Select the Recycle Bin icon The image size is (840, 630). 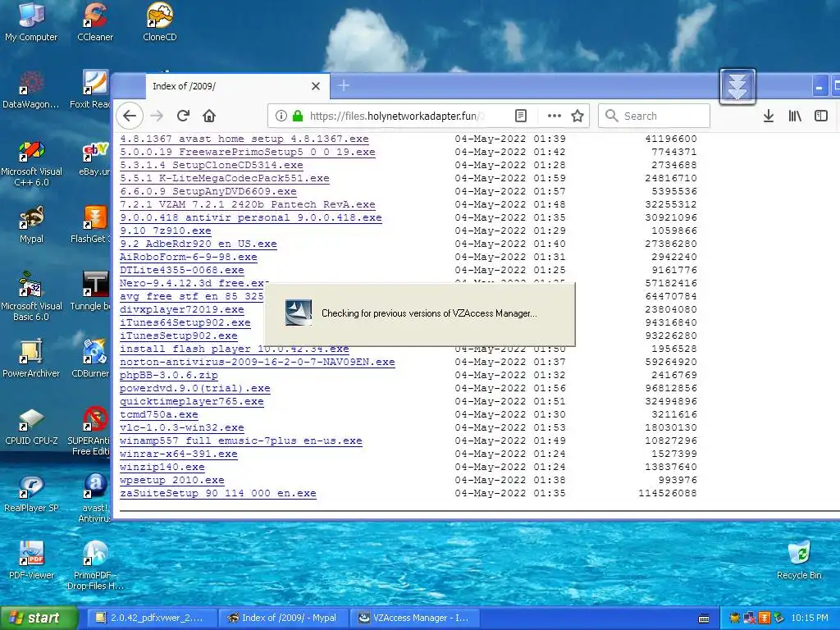[x=799, y=560]
